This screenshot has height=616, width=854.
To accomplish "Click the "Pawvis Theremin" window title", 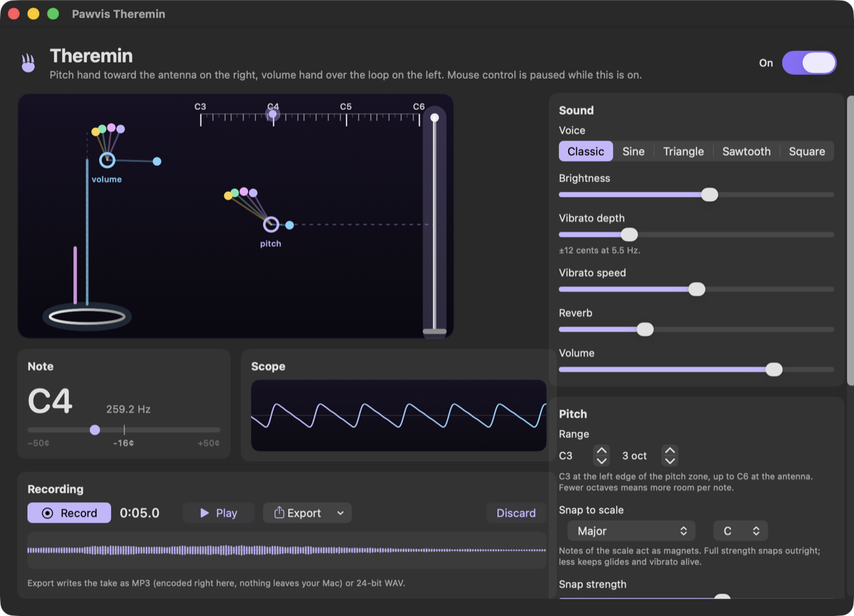I will coord(118,14).
